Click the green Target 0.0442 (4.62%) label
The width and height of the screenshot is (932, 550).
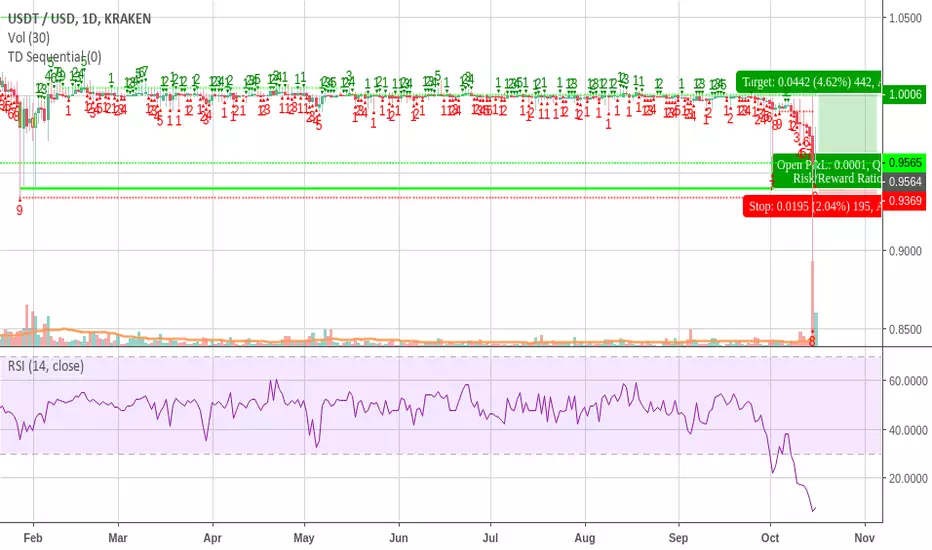coord(808,82)
